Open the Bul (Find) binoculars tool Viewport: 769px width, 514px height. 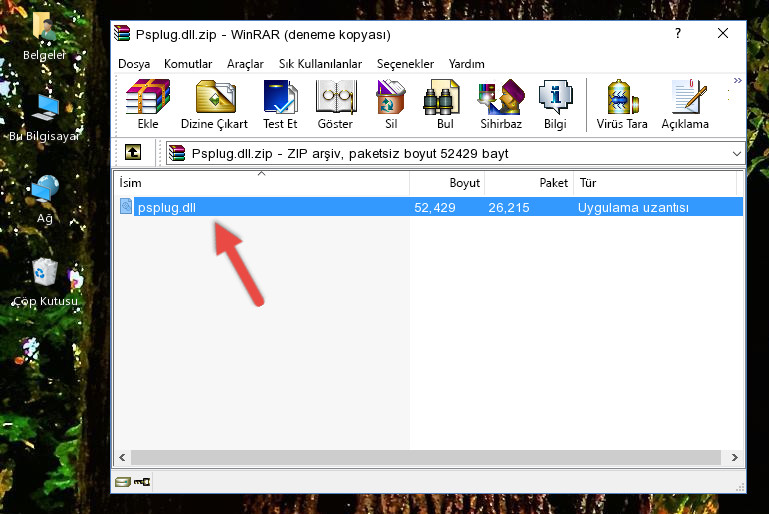tap(445, 104)
